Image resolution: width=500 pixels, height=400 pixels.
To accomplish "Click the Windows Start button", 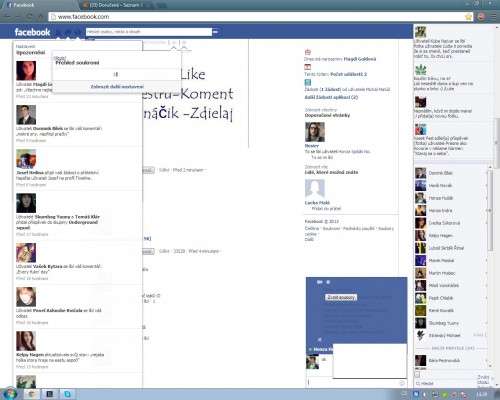I will tap(10, 394).
